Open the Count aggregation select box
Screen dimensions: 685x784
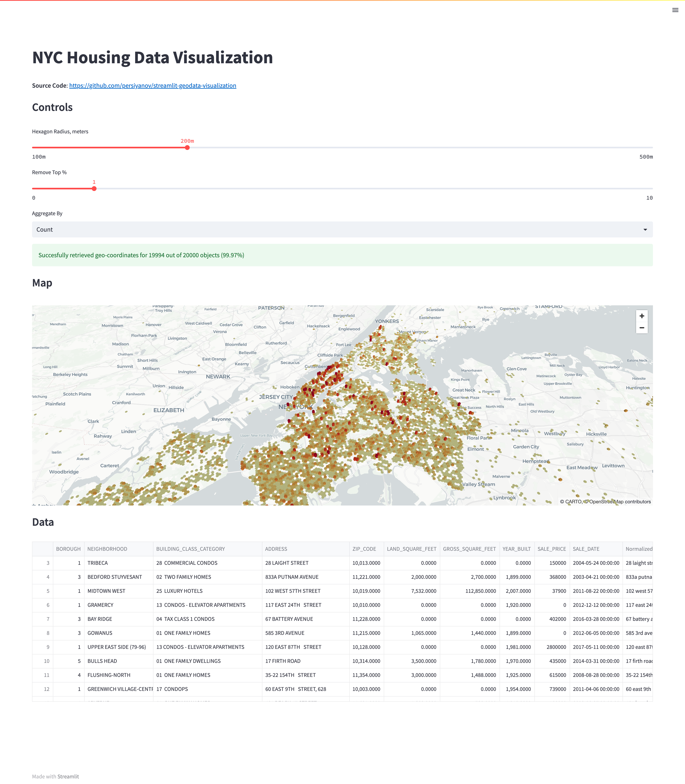(336, 230)
